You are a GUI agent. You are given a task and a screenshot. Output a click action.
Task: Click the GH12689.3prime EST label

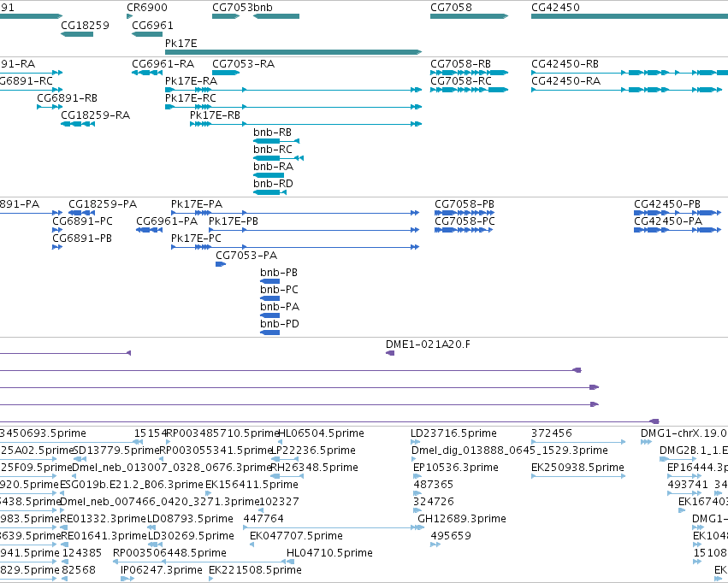tap(462, 519)
